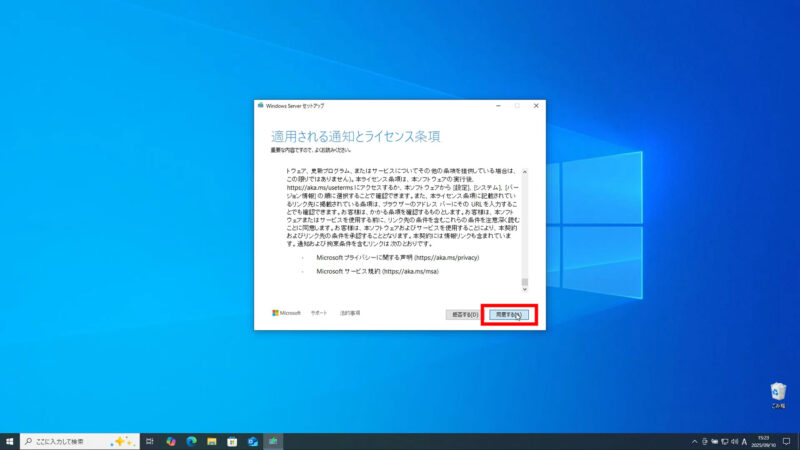Launch Microsoft Copilot from the taskbar
The width and height of the screenshot is (800, 450).
(x=171, y=441)
